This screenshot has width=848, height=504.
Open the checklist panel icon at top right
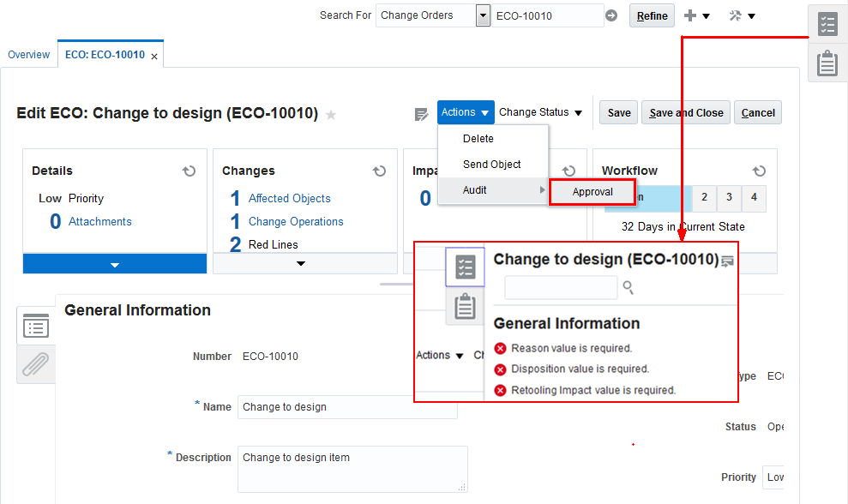827,24
